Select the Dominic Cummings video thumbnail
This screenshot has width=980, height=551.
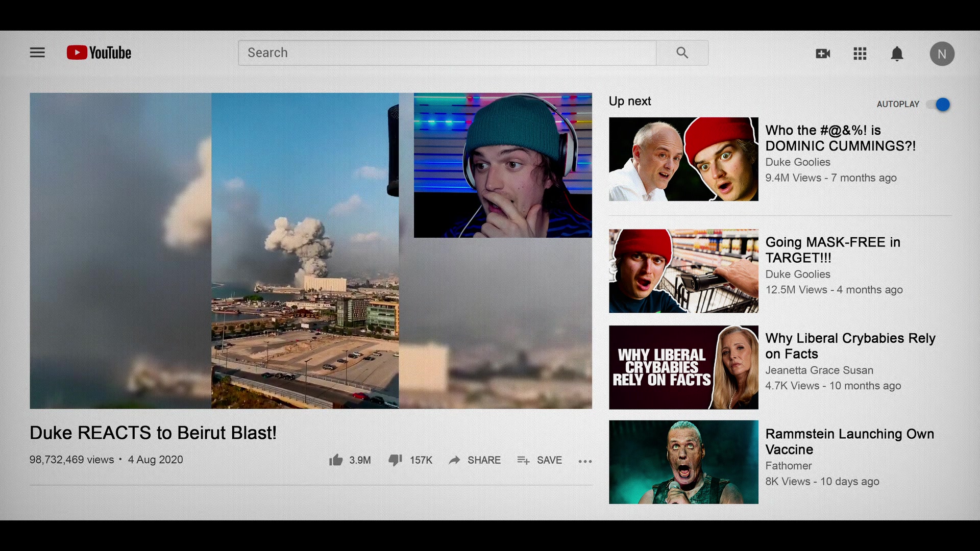[x=683, y=159]
